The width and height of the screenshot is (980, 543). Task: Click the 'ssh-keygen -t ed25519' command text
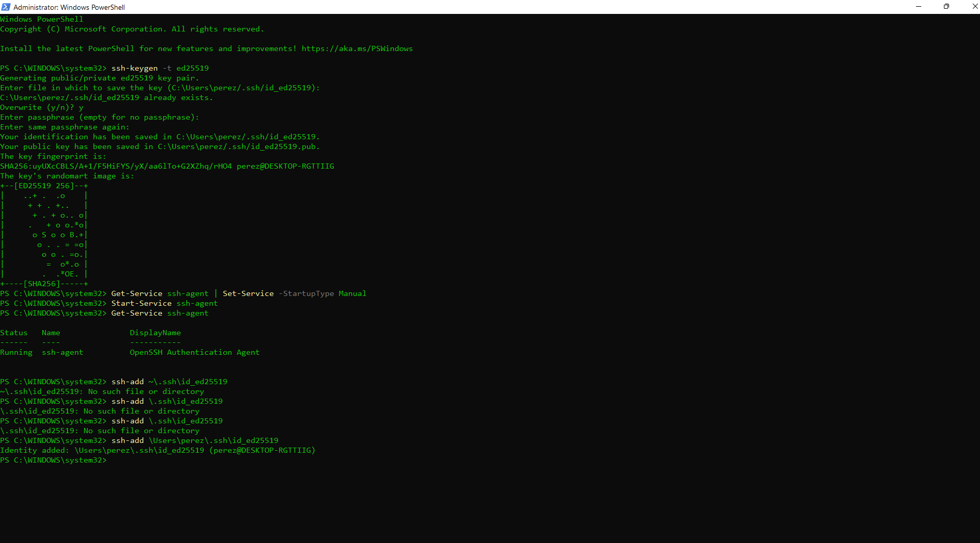[160, 68]
